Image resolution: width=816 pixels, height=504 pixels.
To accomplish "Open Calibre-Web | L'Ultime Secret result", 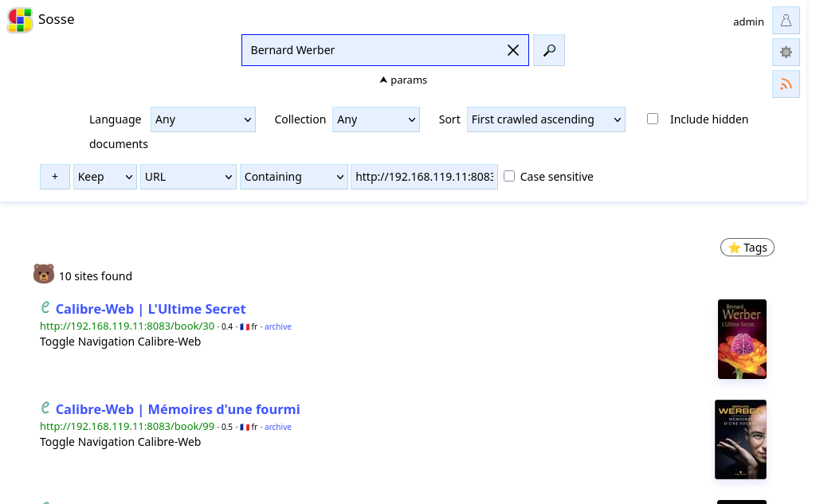I will click(151, 309).
